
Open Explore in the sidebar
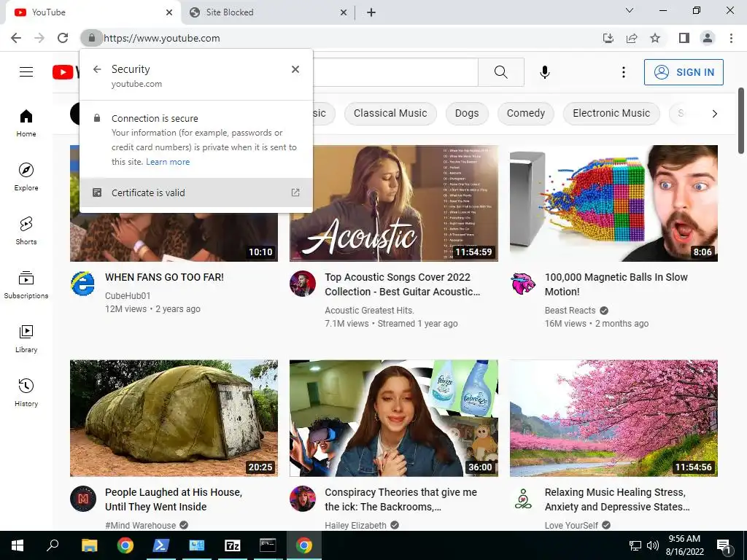pyautogui.click(x=26, y=176)
